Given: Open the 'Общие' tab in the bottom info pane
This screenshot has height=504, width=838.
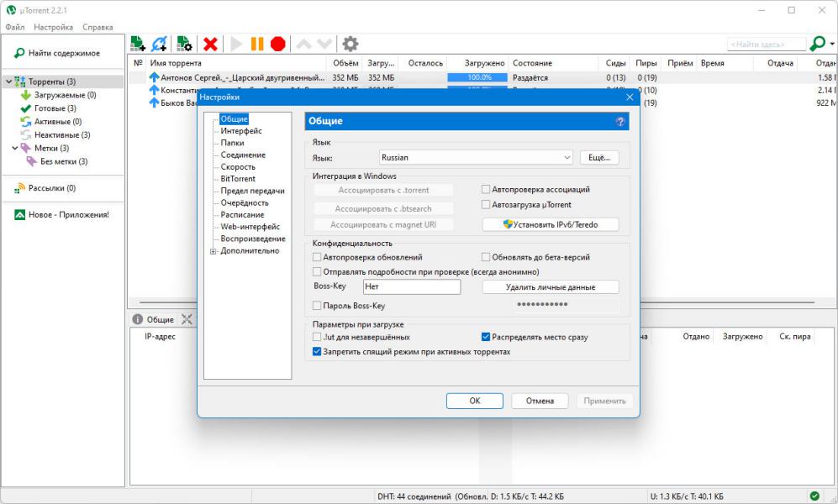Looking at the screenshot, I should (153, 319).
